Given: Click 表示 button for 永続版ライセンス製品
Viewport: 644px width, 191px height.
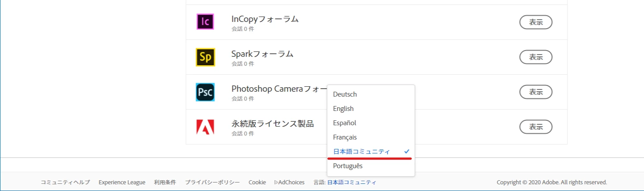Looking at the screenshot, I should point(536,127).
